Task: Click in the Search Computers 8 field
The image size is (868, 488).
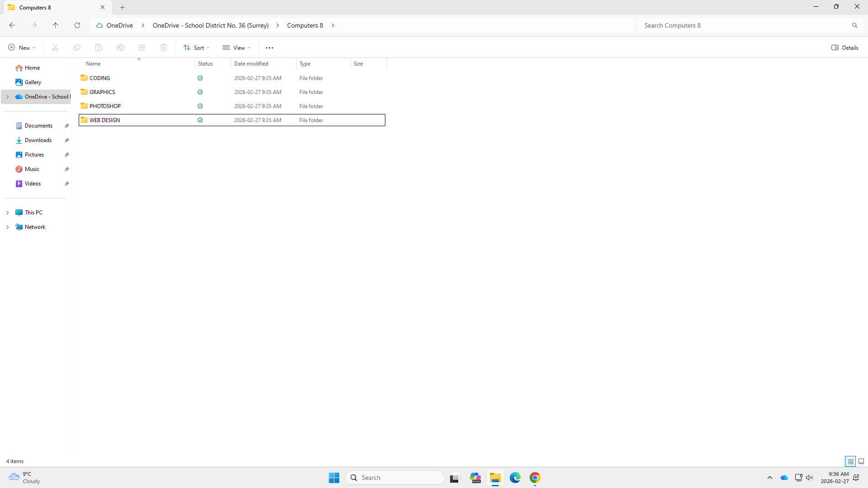Action: click(x=742, y=25)
